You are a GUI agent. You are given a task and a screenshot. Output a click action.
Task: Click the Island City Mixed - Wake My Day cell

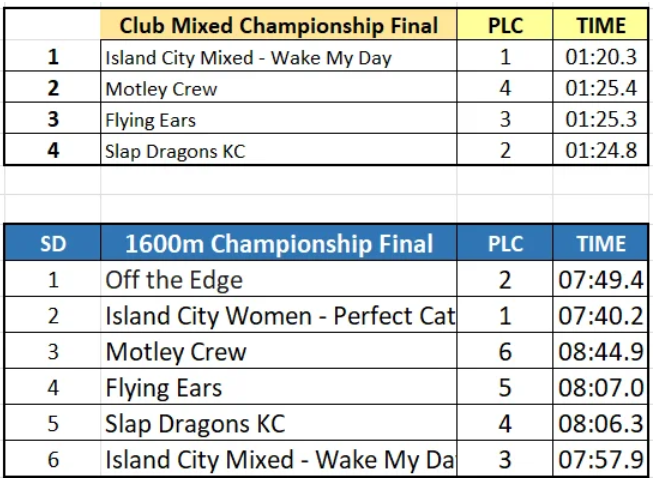(x=248, y=57)
